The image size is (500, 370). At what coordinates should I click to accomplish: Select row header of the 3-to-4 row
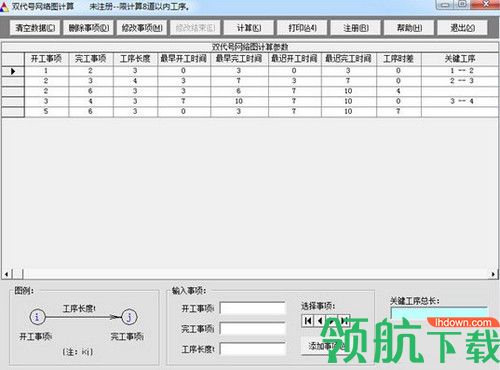(x=13, y=101)
